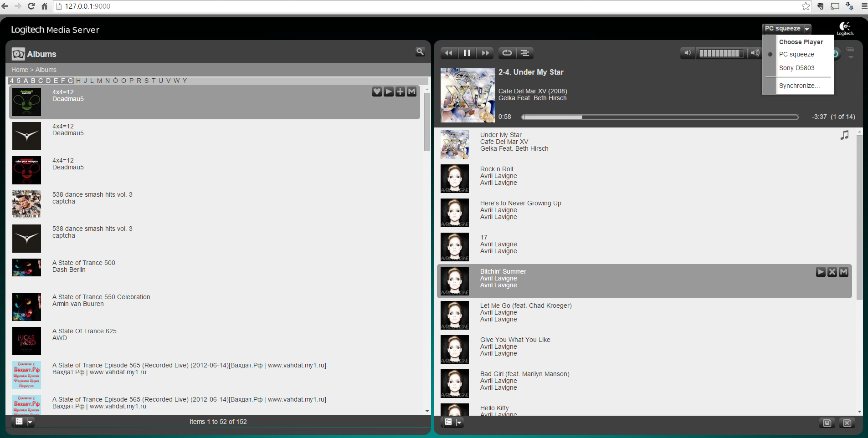The image size is (868, 438).
Task: Click the Albums breadcrumb link
Action: click(46, 70)
